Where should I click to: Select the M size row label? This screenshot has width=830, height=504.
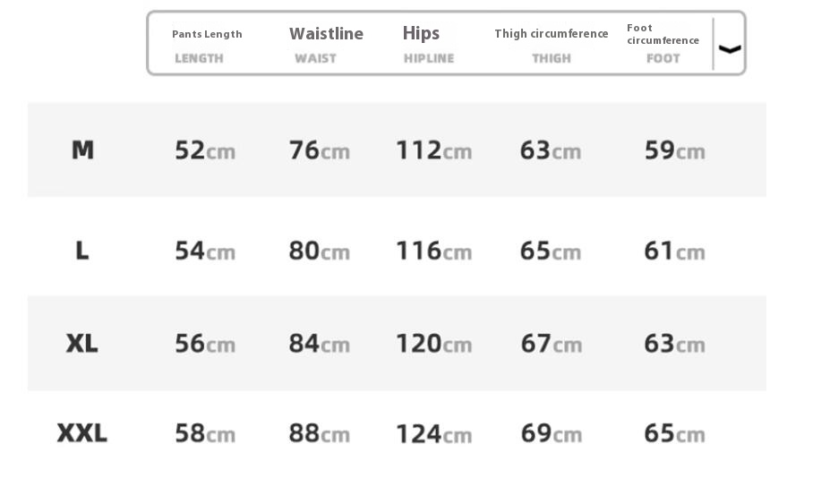pyautogui.click(x=82, y=149)
